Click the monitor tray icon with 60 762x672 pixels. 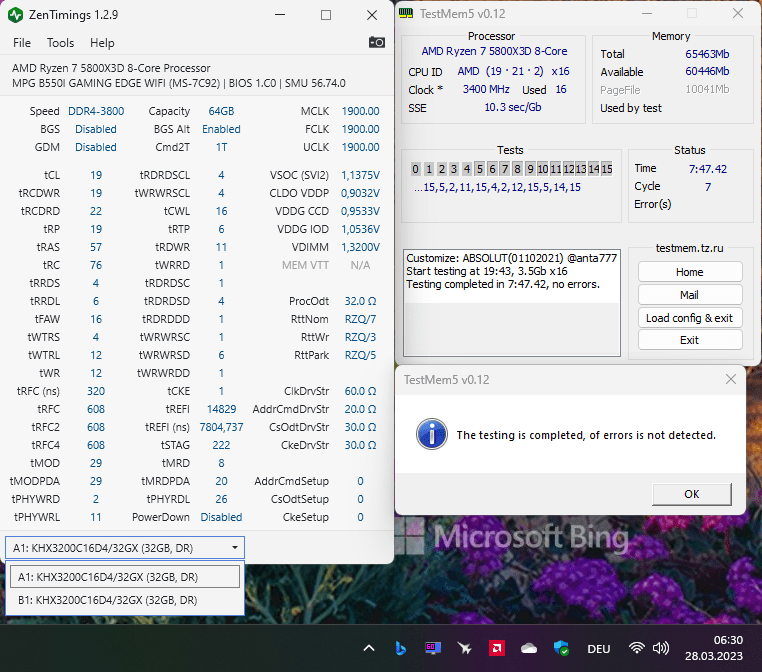pyautogui.click(x=433, y=648)
